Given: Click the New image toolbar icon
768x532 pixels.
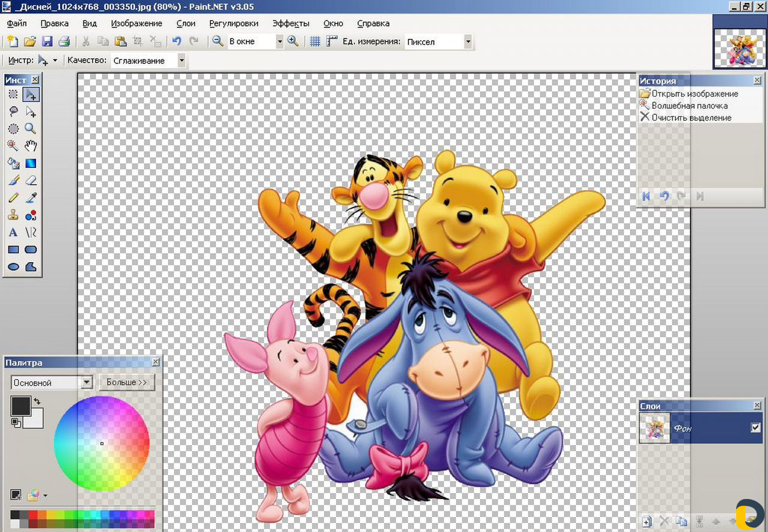Looking at the screenshot, I should click(x=12, y=41).
